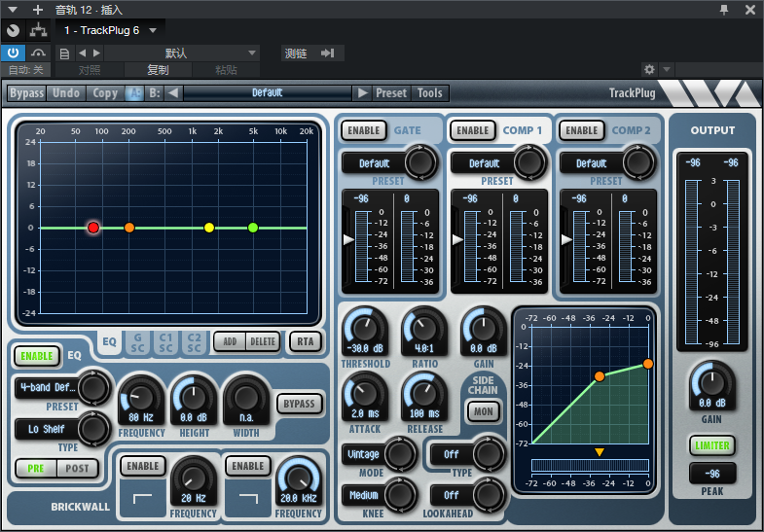
Task: Select the green EQ band node
Action: coord(253,228)
